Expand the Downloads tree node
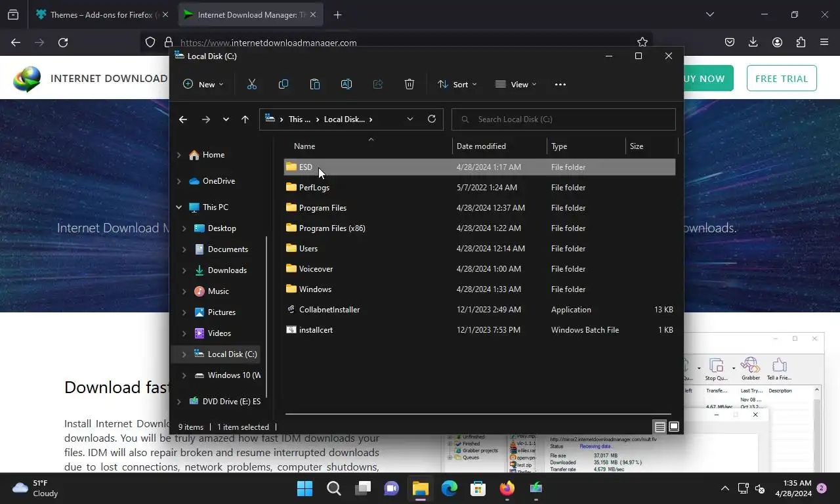Viewport: 840px width, 504px height. click(x=184, y=270)
